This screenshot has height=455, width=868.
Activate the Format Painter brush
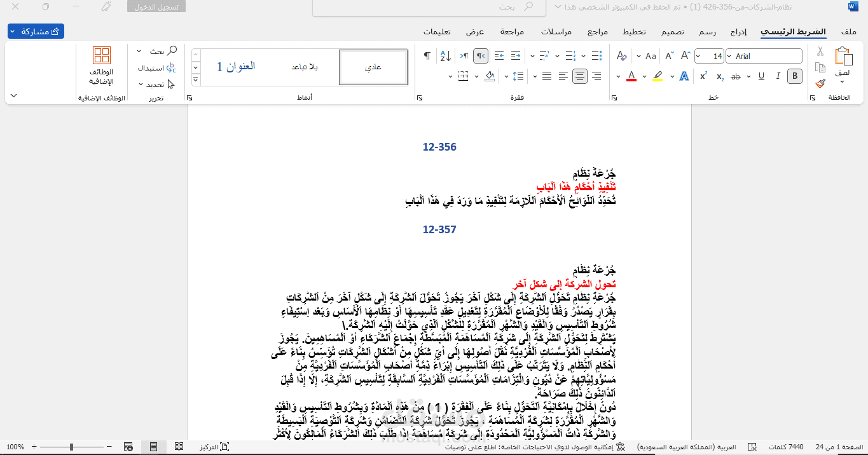coord(820,83)
